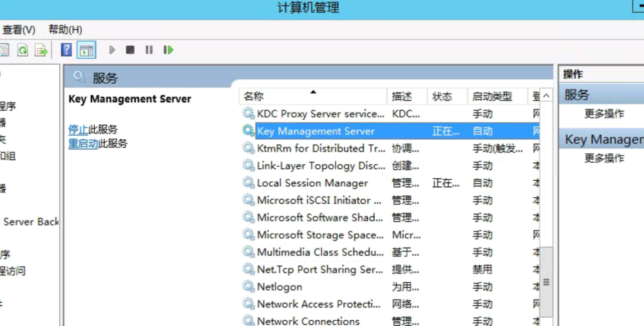Image resolution: width=644 pixels, height=326 pixels.
Task: Start service with the play toolbar button
Action: tap(111, 50)
